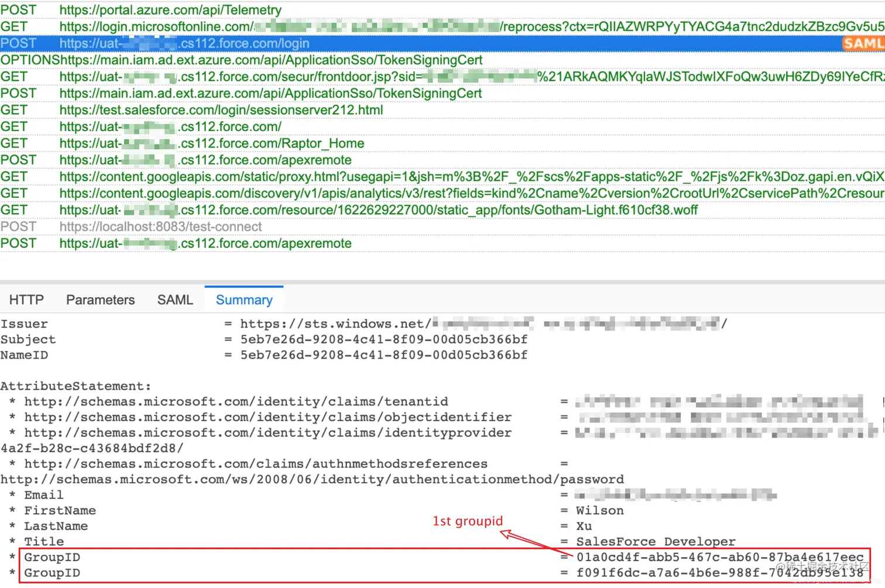Select the highlighted POST cs112.force.com/login request

point(442,43)
